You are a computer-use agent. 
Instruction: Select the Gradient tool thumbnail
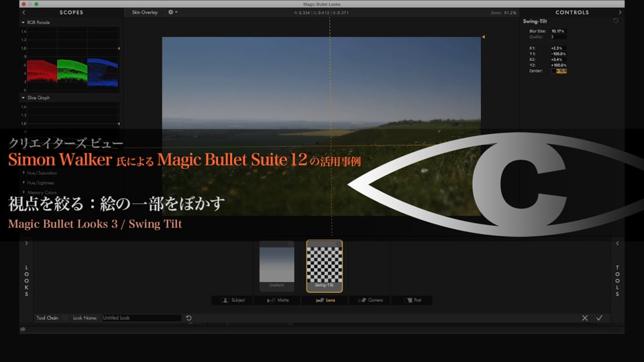pos(277,265)
